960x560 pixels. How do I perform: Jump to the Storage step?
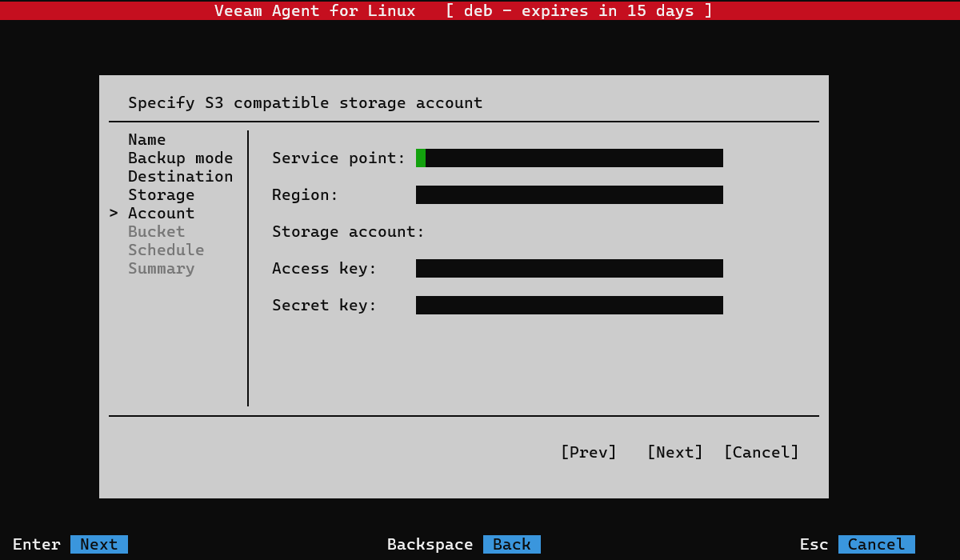point(161,195)
